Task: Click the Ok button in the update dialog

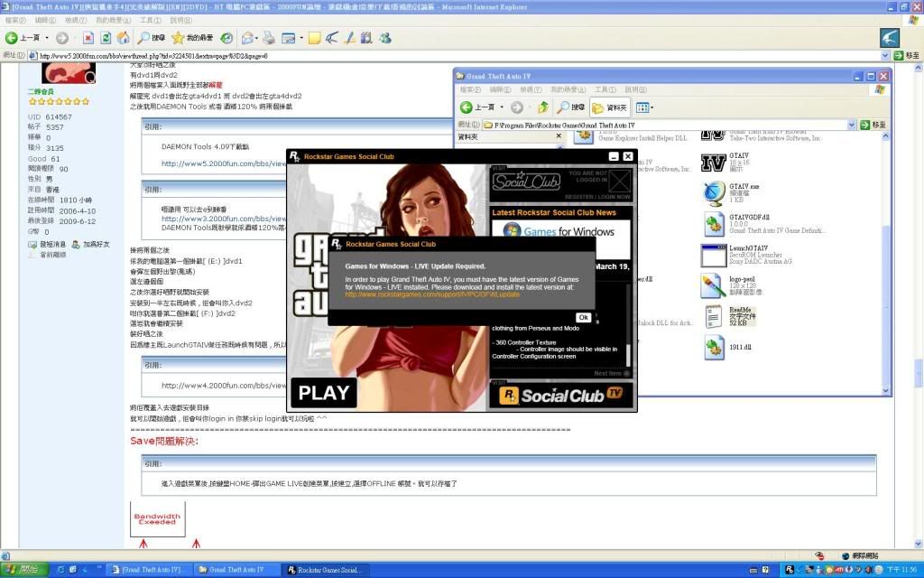Action: [x=583, y=317]
